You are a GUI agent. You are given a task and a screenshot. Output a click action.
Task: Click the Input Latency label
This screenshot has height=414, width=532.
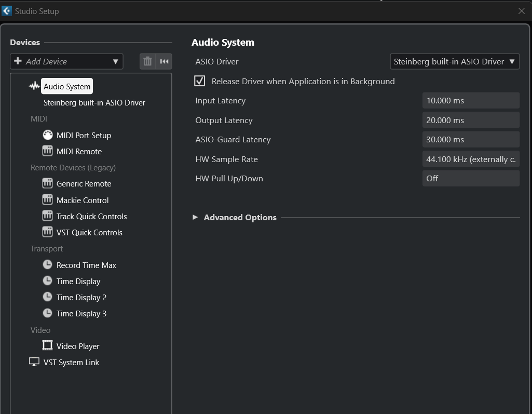click(220, 101)
